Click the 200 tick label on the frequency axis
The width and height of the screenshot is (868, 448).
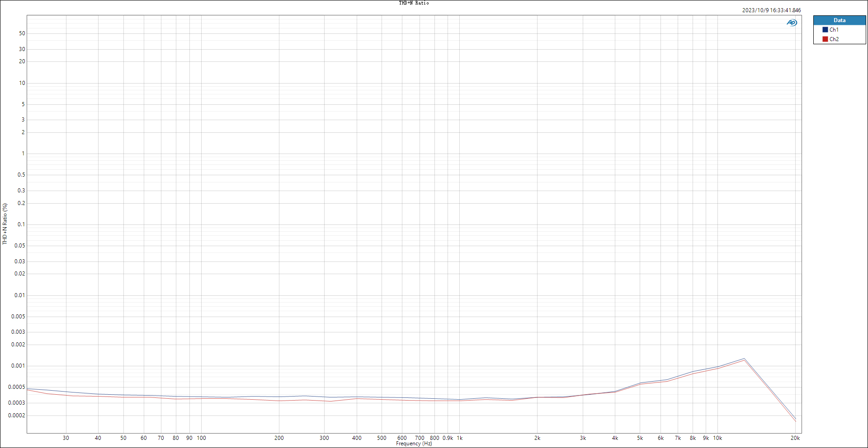point(279,438)
